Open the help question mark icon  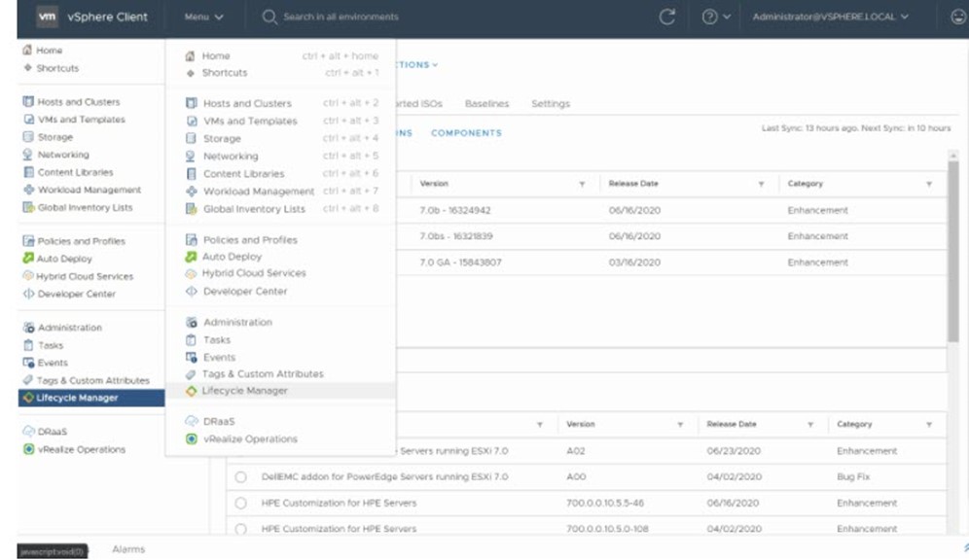pos(709,17)
